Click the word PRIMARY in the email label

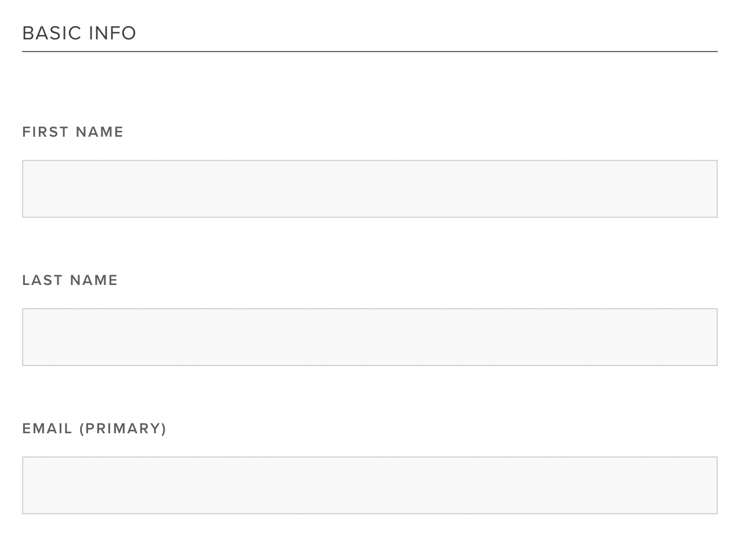coord(123,429)
